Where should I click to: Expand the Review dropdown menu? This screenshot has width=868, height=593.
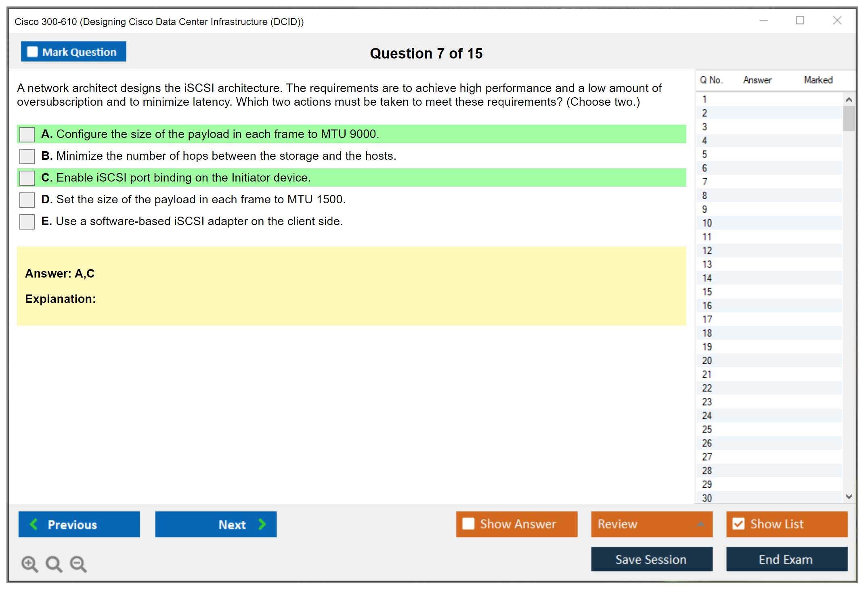700,524
